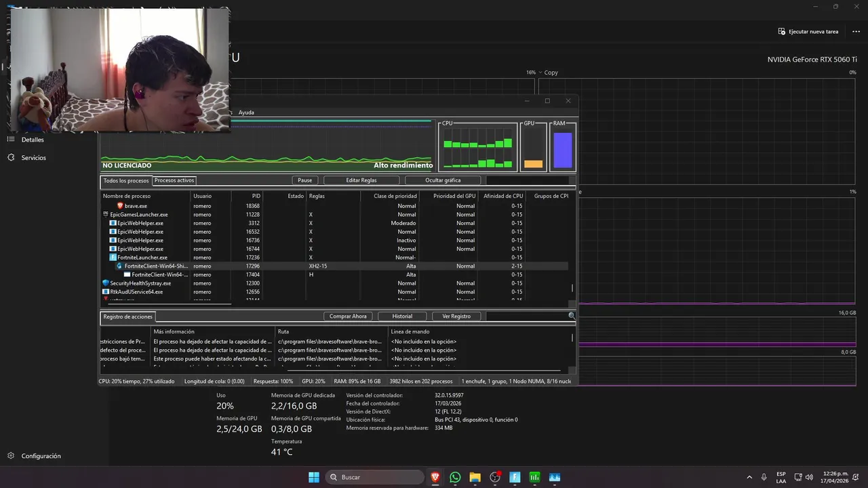Click the Pause button

(x=304, y=180)
